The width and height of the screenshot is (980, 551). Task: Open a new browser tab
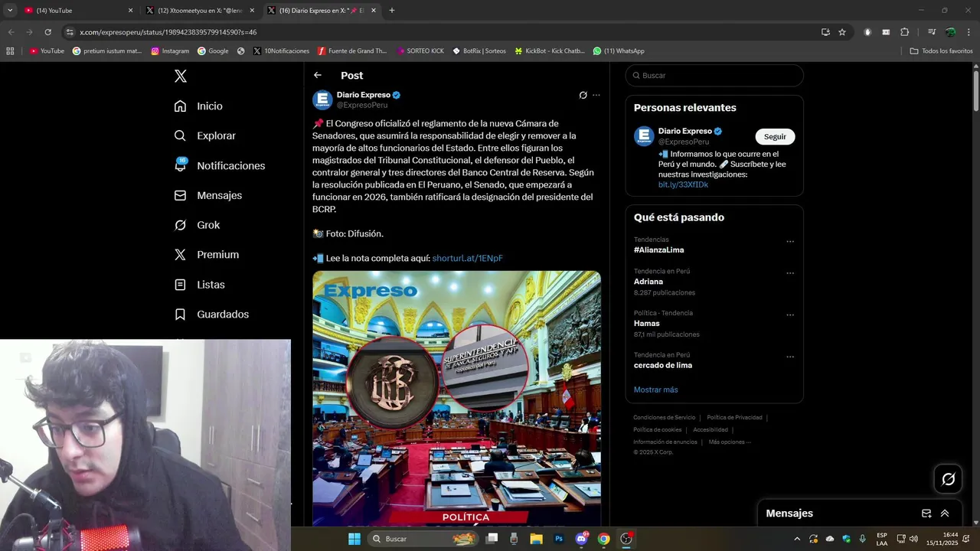point(392,11)
